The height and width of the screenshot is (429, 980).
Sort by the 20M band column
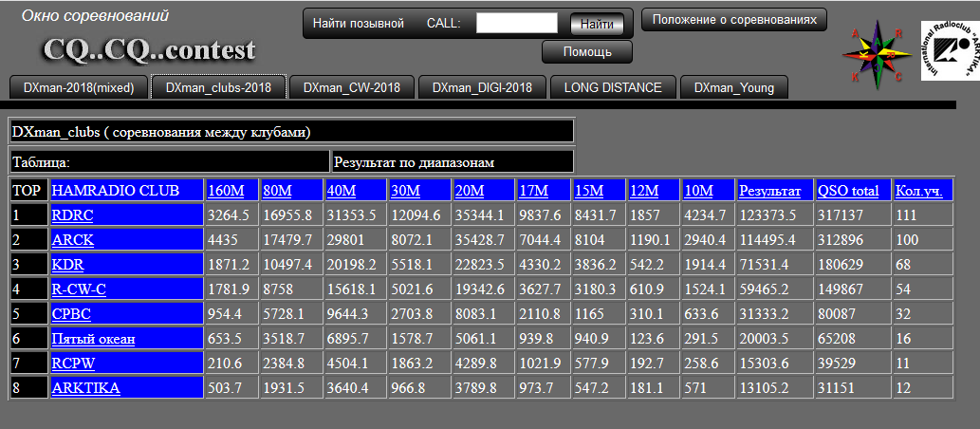[x=469, y=191]
